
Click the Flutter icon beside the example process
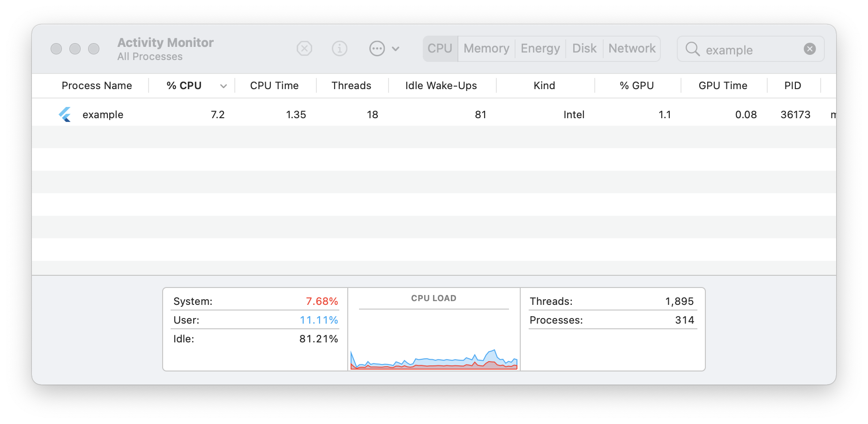click(65, 114)
